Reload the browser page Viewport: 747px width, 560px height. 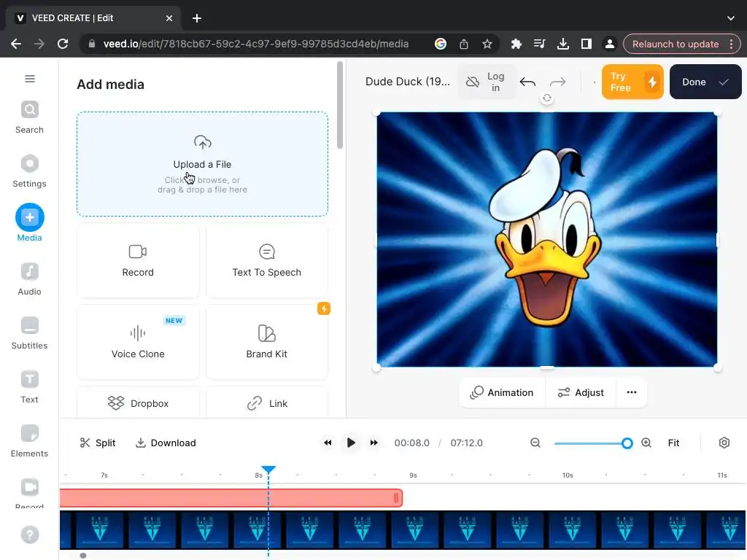pos(63,44)
